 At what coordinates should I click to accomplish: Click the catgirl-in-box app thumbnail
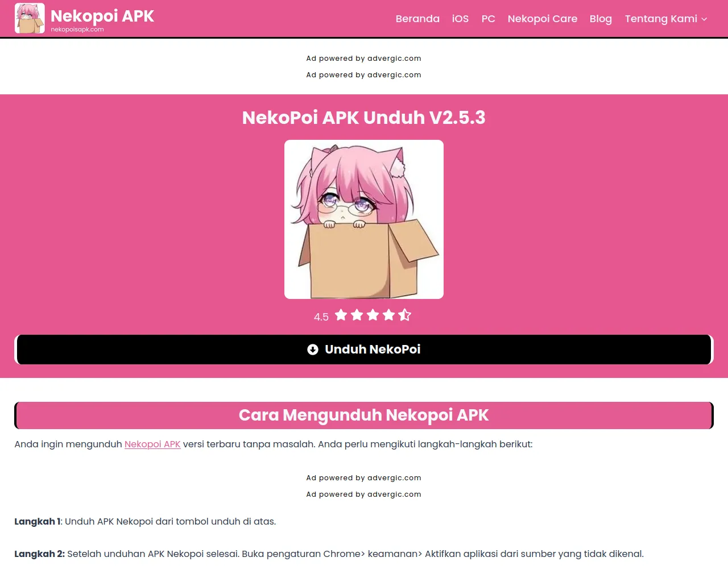pyautogui.click(x=364, y=219)
